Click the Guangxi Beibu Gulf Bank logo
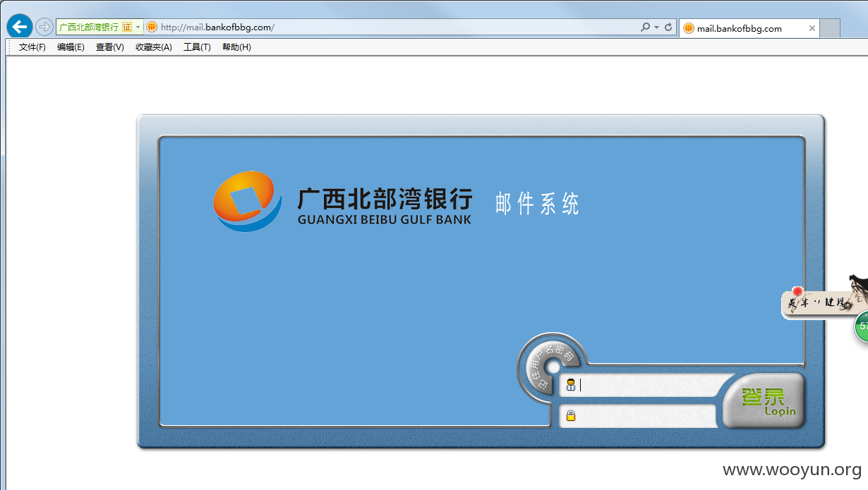The height and width of the screenshot is (490, 868). click(x=342, y=202)
